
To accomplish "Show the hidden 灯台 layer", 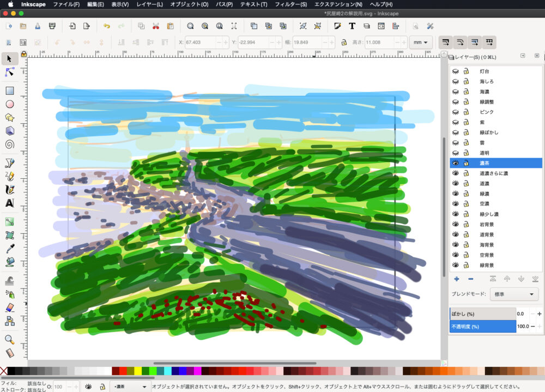I will (x=456, y=71).
